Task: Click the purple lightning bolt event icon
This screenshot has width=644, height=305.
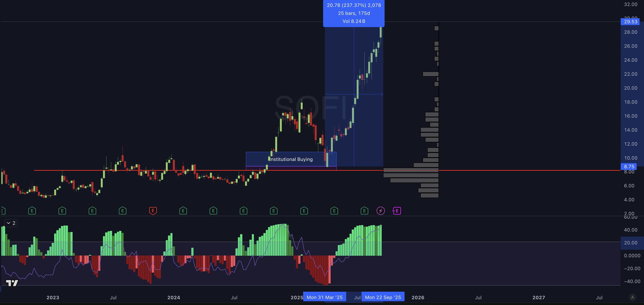Action: point(381,211)
